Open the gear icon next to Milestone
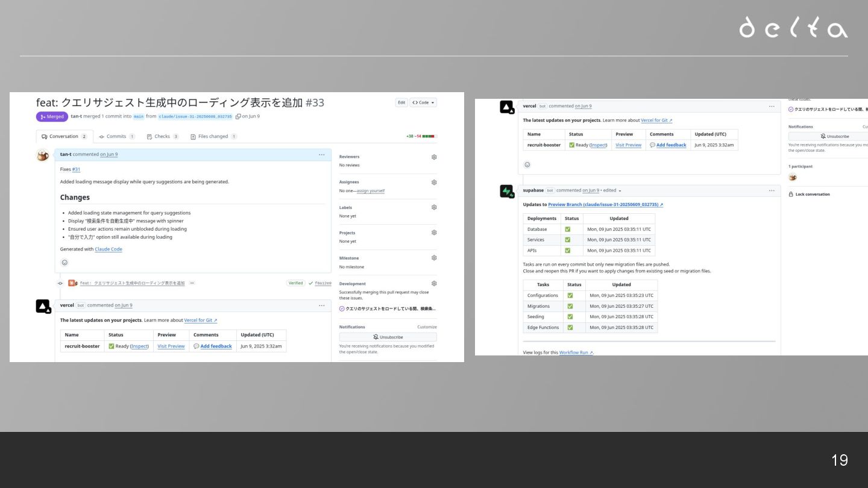Image resolution: width=868 pixels, height=488 pixels. (x=434, y=258)
